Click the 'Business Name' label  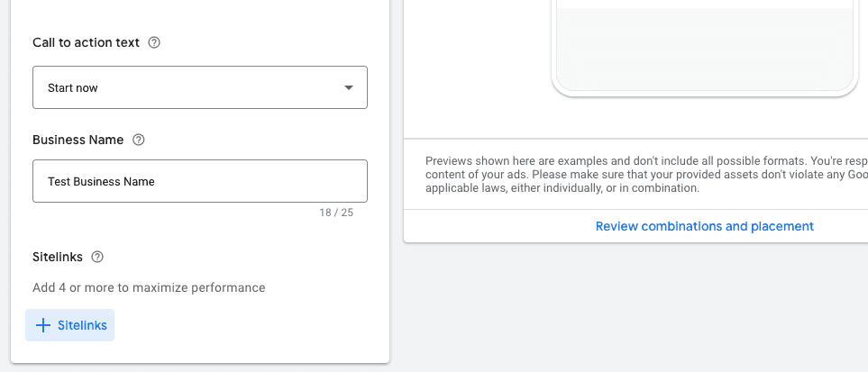[x=78, y=140]
